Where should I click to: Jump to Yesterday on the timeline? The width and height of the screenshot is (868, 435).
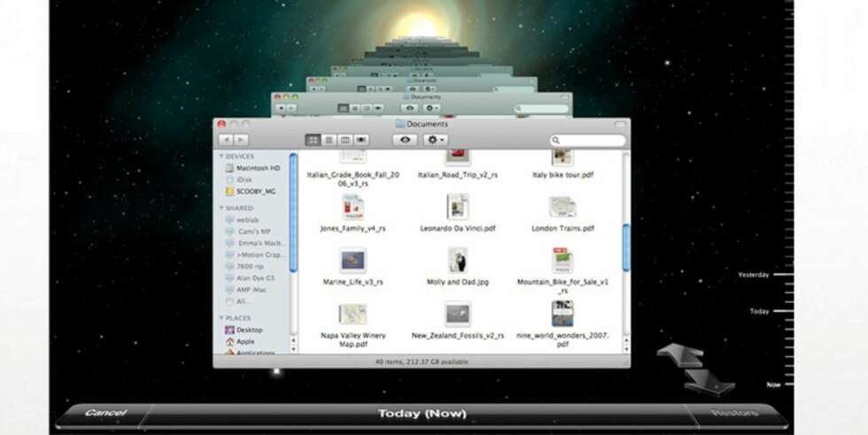point(754,275)
